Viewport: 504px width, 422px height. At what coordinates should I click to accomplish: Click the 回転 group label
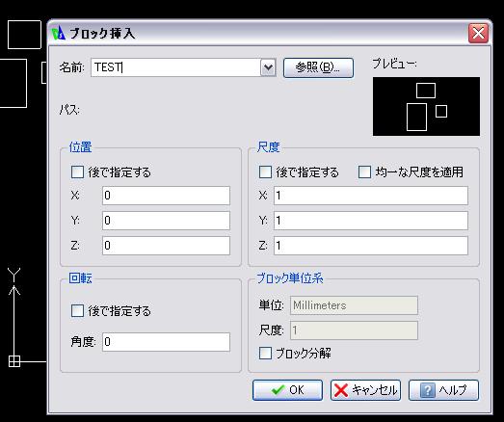(80, 278)
